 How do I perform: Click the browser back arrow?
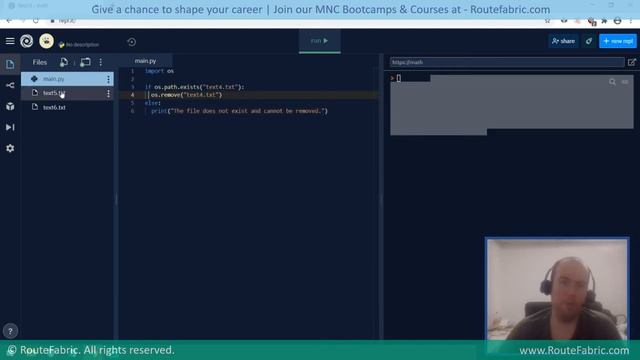coord(9,21)
